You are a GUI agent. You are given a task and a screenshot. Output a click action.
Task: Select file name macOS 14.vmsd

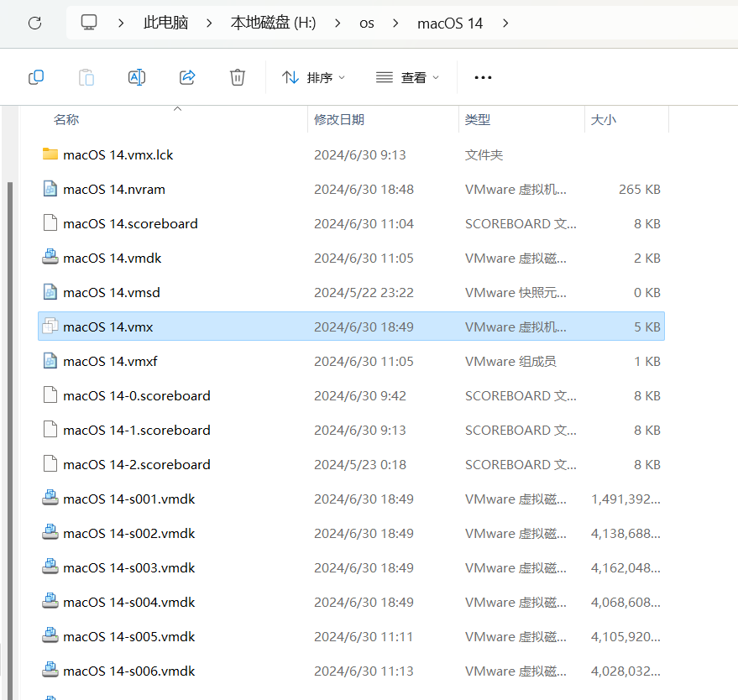pos(112,292)
